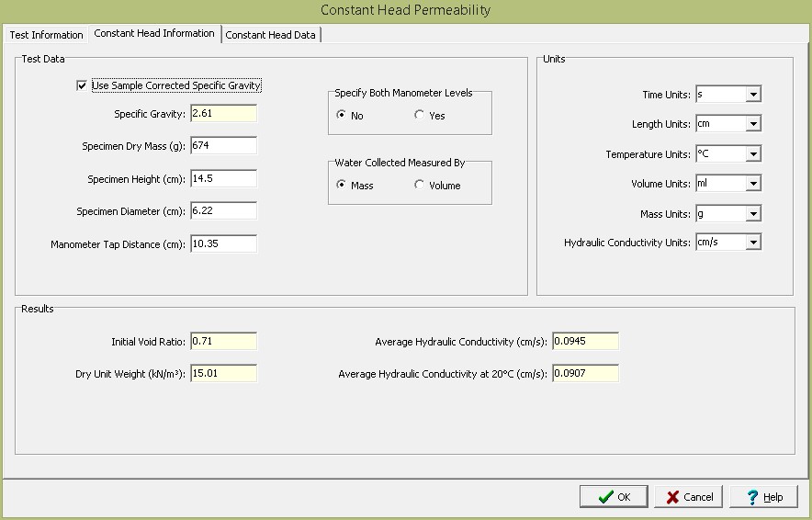The width and height of the screenshot is (812, 520).
Task: Choose Mass for Water Collected Measured By
Action: (x=342, y=186)
